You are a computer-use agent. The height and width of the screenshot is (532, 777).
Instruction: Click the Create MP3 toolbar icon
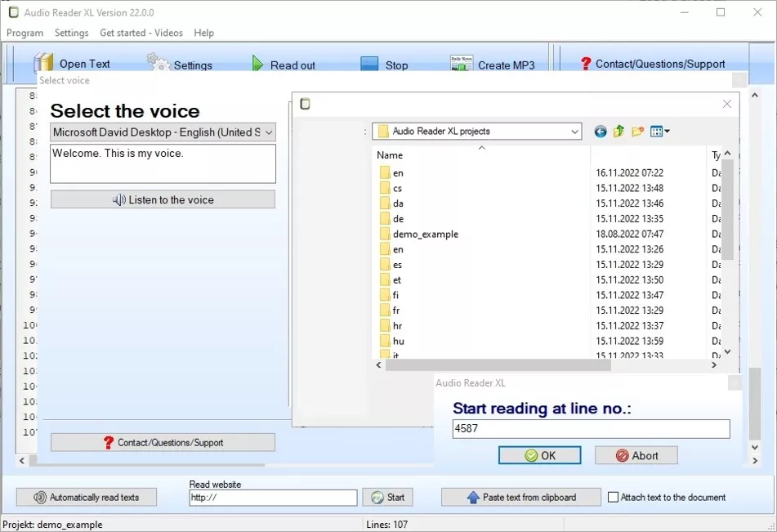462,64
